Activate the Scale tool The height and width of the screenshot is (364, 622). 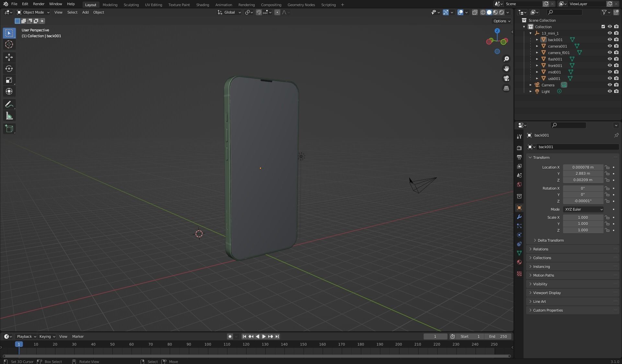9,80
